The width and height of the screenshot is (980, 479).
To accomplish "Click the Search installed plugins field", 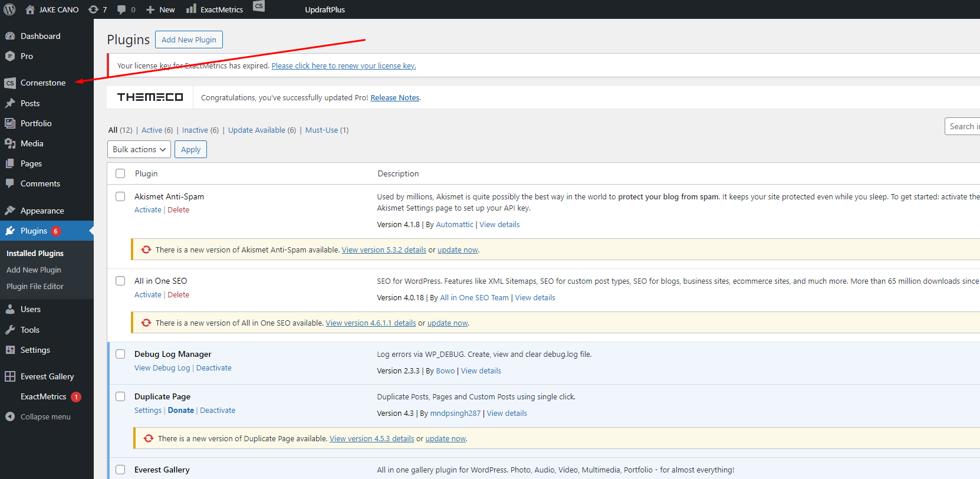I will pyautogui.click(x=962, y=126).
